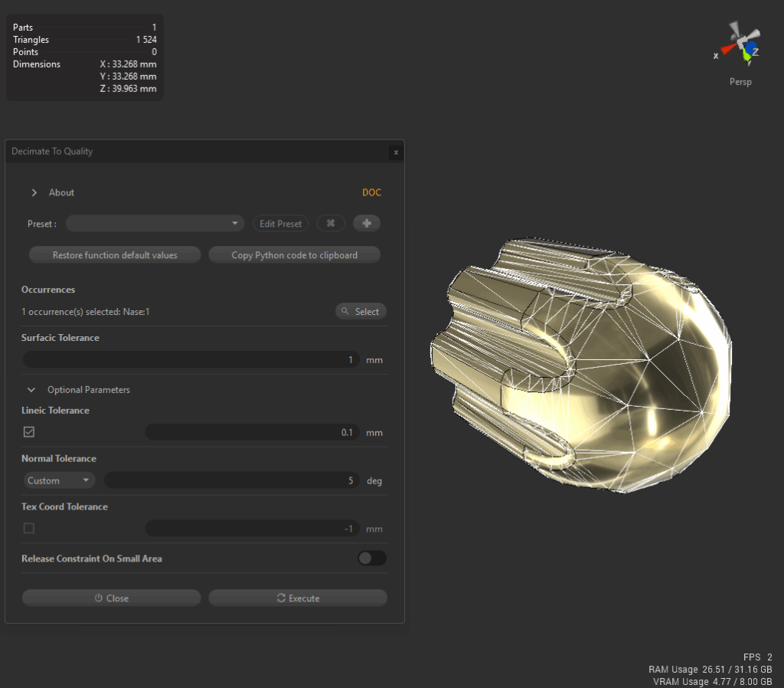Uncheck the Lineic Tolerance checkbox
This screenshot has width=784, height=688.
(29, 431)
